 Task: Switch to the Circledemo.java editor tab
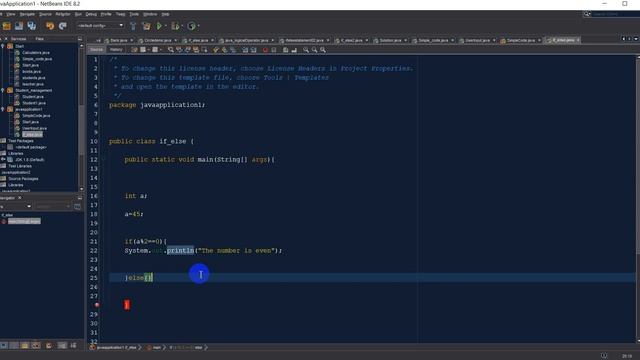(x=158, y=40)
